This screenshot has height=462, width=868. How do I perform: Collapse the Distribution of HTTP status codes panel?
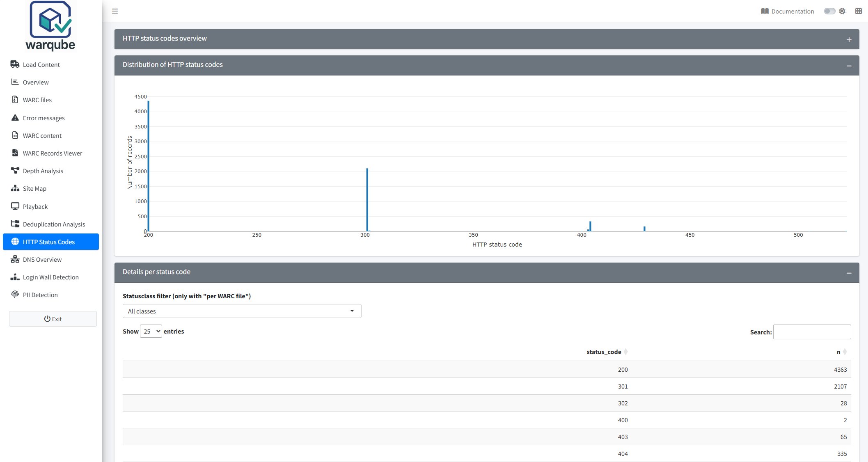(849, 66)
